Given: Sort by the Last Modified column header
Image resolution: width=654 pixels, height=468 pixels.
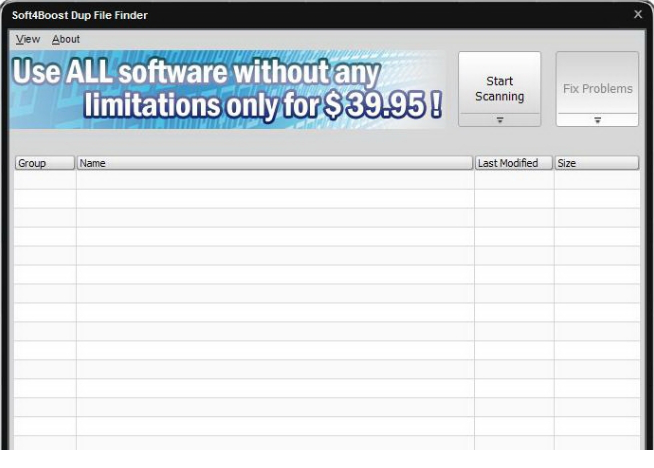Looking at the screenshot, I should pos(513,163).
